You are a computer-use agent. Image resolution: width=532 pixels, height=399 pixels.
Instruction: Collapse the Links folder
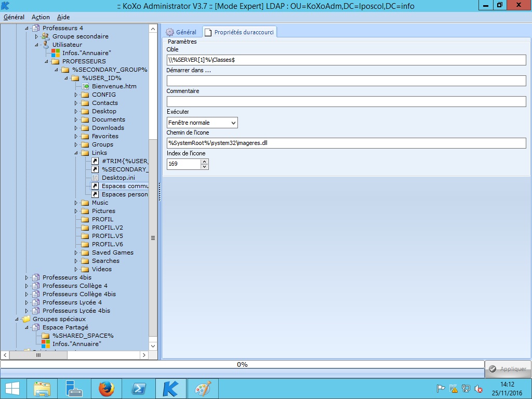coord(76,153)
